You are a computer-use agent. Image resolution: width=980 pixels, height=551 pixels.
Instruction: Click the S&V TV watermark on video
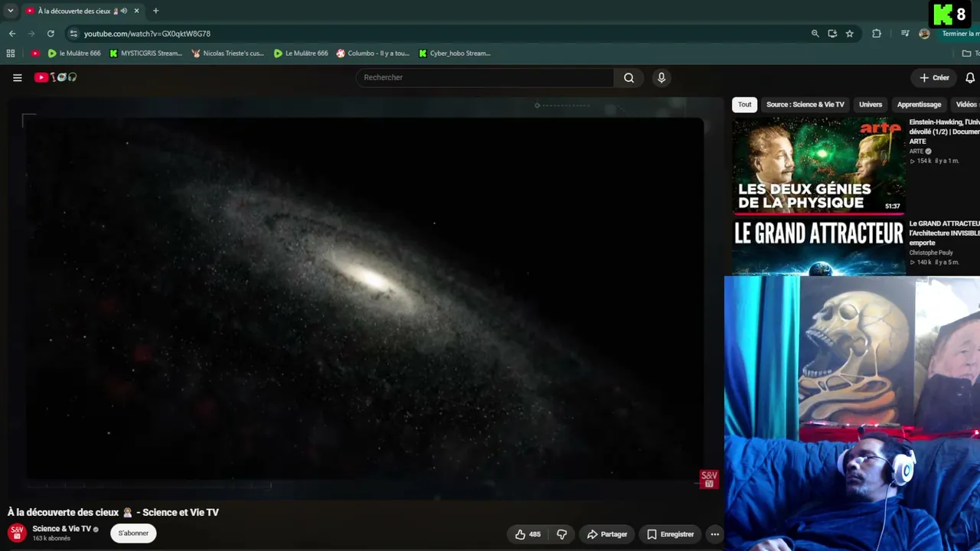[709, 479]
